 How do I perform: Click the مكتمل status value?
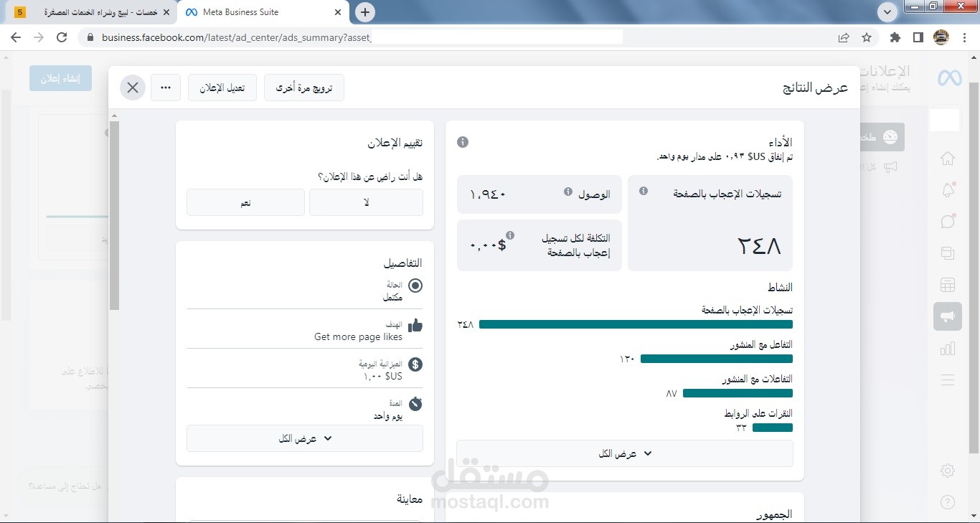[392, 297]
